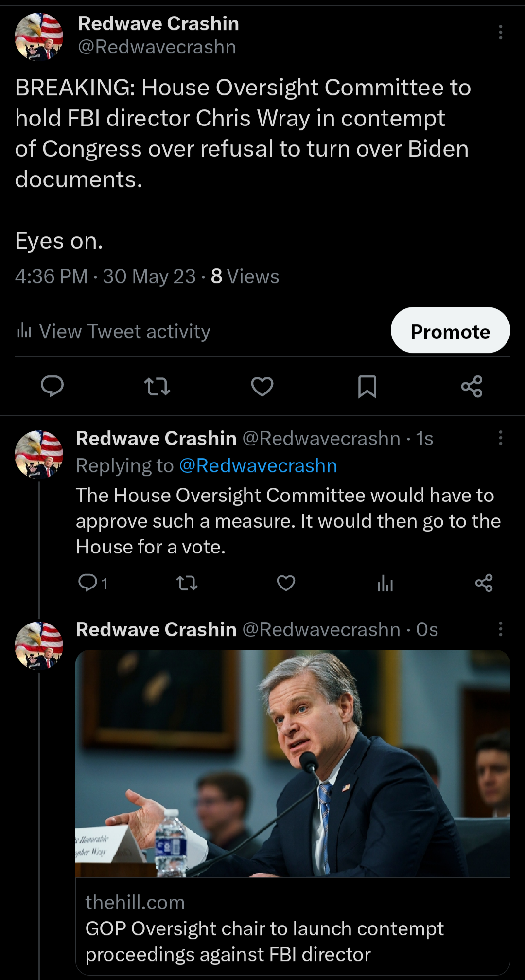525x980 pixels.
Task: Click the Promote button
Action: [450, 331]
